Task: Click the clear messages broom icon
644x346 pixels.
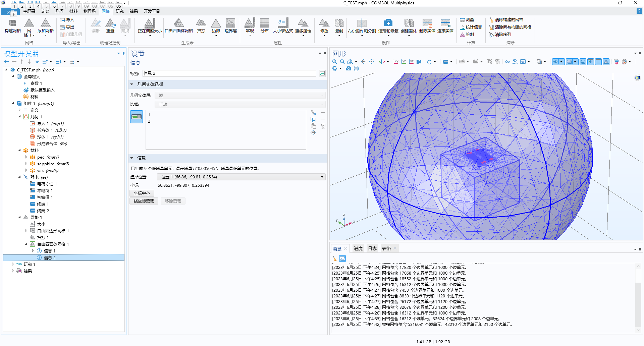Action: point(334,258)
